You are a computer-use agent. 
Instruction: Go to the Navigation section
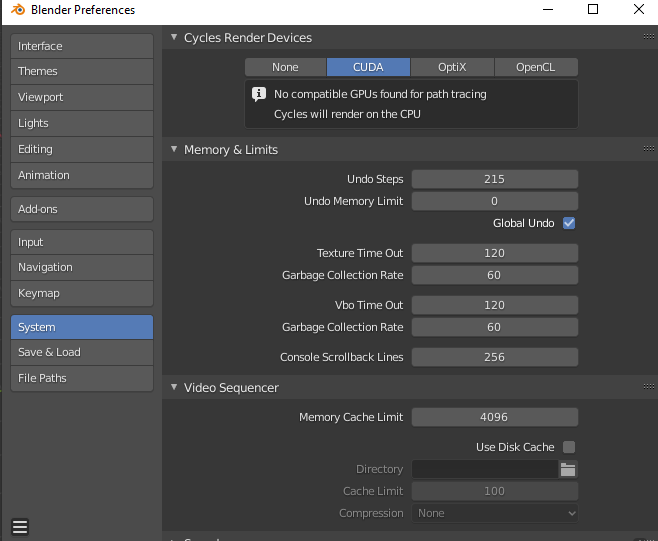click(x=82, y=267)
